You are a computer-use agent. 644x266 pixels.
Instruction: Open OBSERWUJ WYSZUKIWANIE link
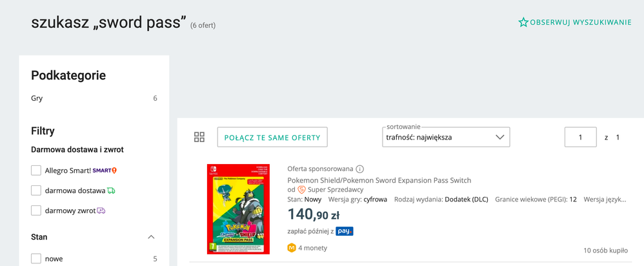(581, 22)
